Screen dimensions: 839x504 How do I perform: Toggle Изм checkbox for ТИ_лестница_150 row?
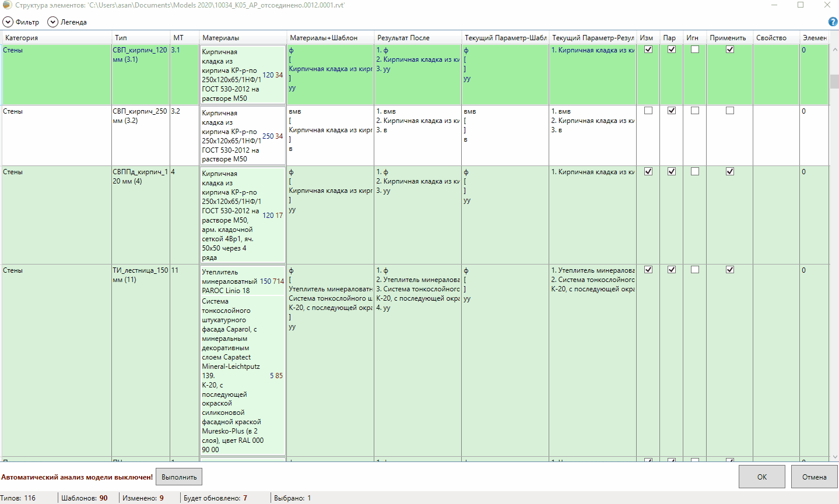[648, 270]
